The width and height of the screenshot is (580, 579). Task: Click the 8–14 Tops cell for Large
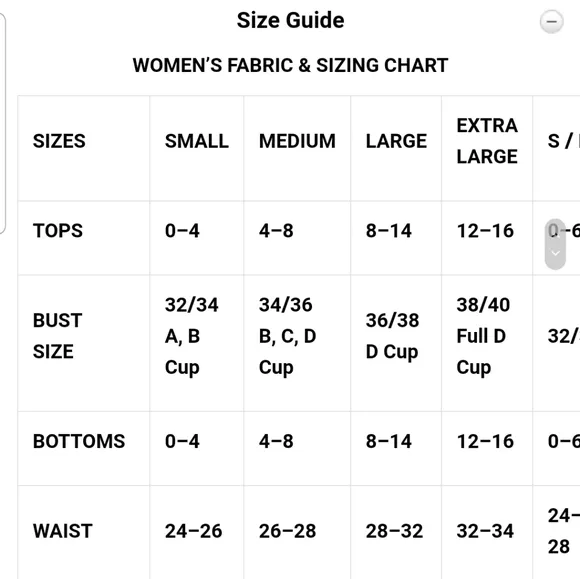click(x=396, y=238)
